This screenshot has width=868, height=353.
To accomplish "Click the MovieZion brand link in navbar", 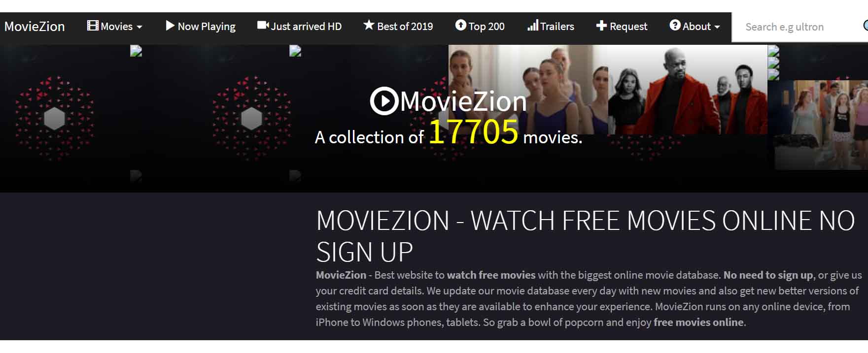I will [x=35, y=27].
